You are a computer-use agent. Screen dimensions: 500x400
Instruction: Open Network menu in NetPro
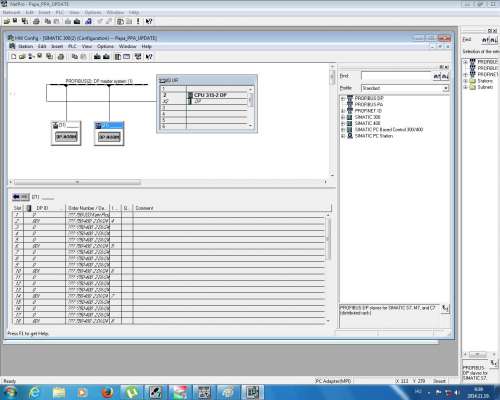coord(12,12)
